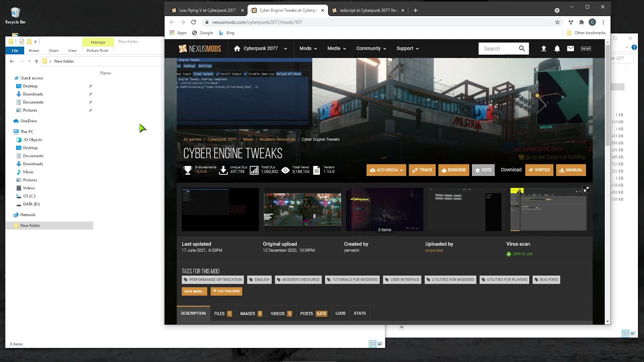Open the Apps bookmark grid icon
Image resolution: width=644 pixels, height=362 pixels.
pyautogui.click(x=172, y=33)
